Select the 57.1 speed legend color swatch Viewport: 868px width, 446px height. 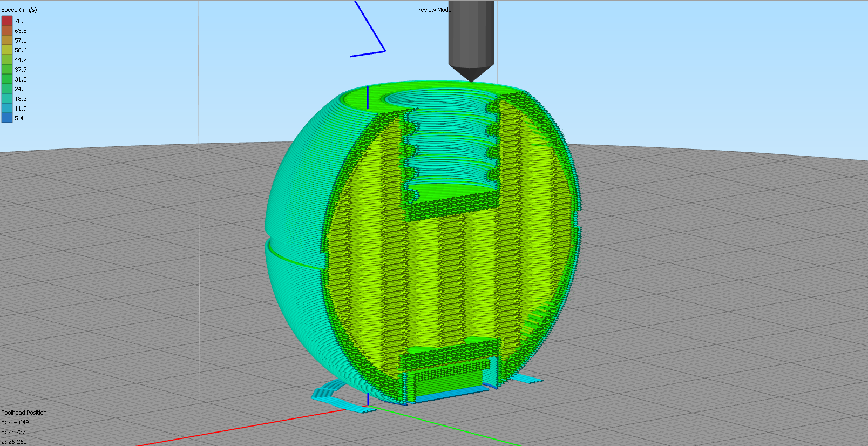tap(7, 40)
